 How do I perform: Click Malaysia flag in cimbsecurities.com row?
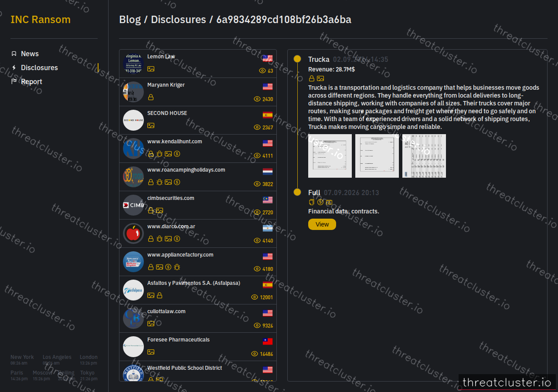(x=268, y=200)
